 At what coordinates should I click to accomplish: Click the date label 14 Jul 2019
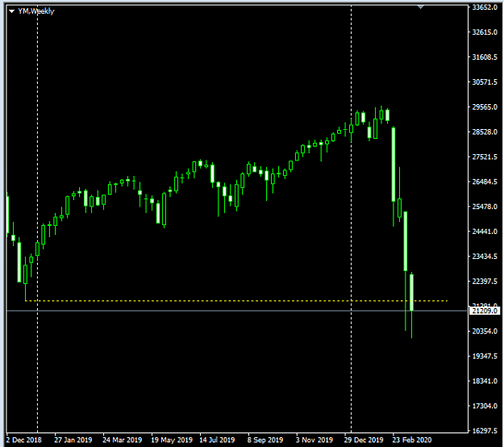[x=217, y=440]
